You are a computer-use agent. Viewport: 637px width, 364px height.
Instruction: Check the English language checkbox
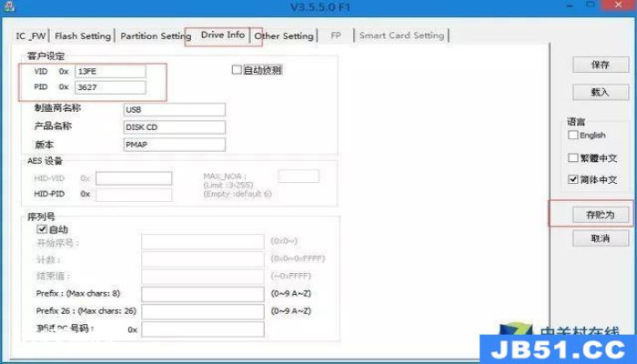coord(572,135)
